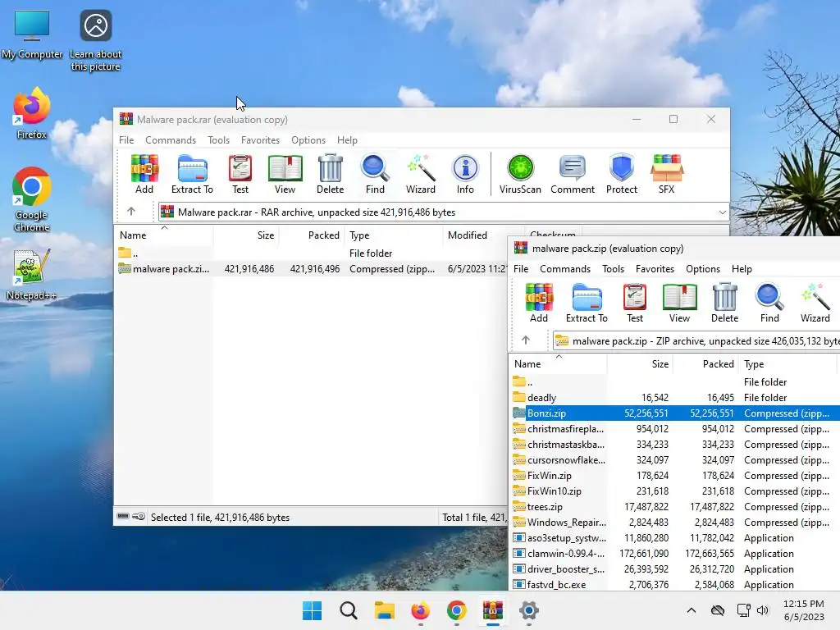This screenshot has height=630, width=840.
Task: Click Find in malware pack.zip window
Action: [769, 304]
